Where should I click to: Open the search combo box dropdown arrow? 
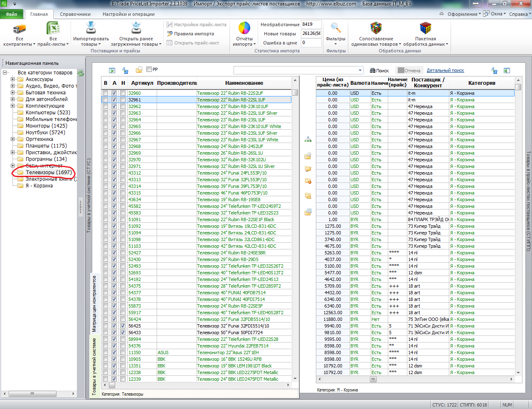[x=360, y=71]
